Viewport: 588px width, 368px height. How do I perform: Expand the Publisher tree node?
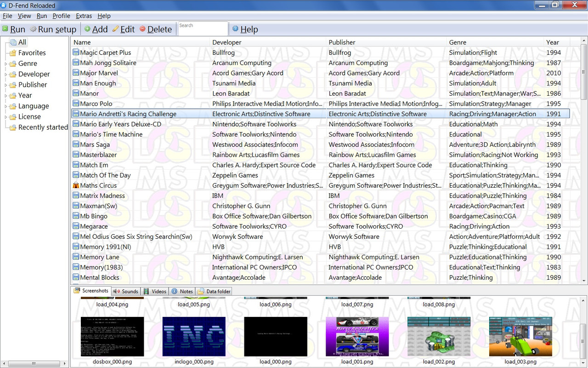coord(6,85)
